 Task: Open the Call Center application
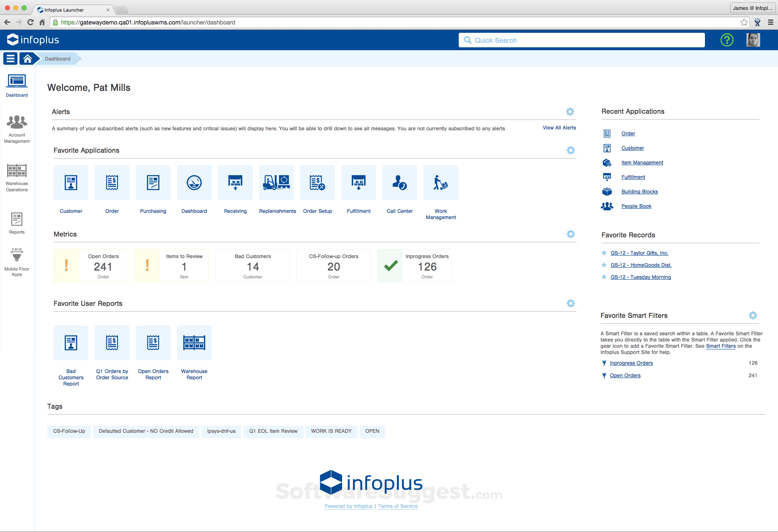tap(399, 183)
